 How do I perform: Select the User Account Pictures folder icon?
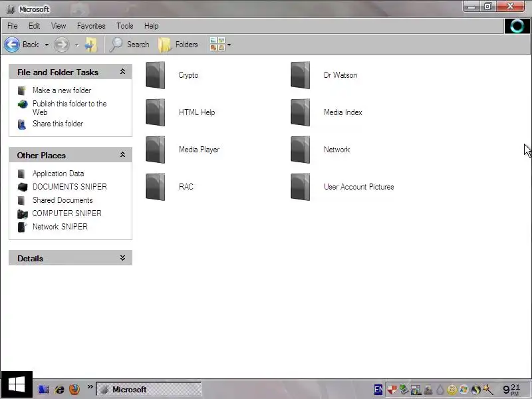(301, 187)
